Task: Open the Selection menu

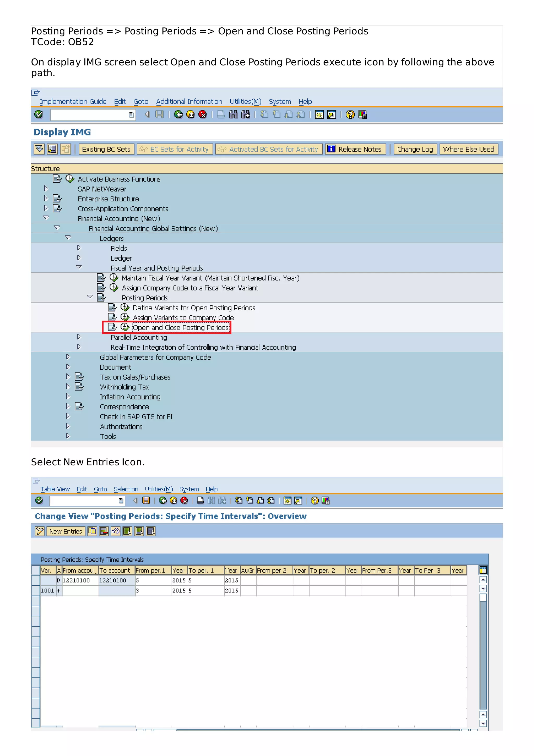Action: [126, 489]
